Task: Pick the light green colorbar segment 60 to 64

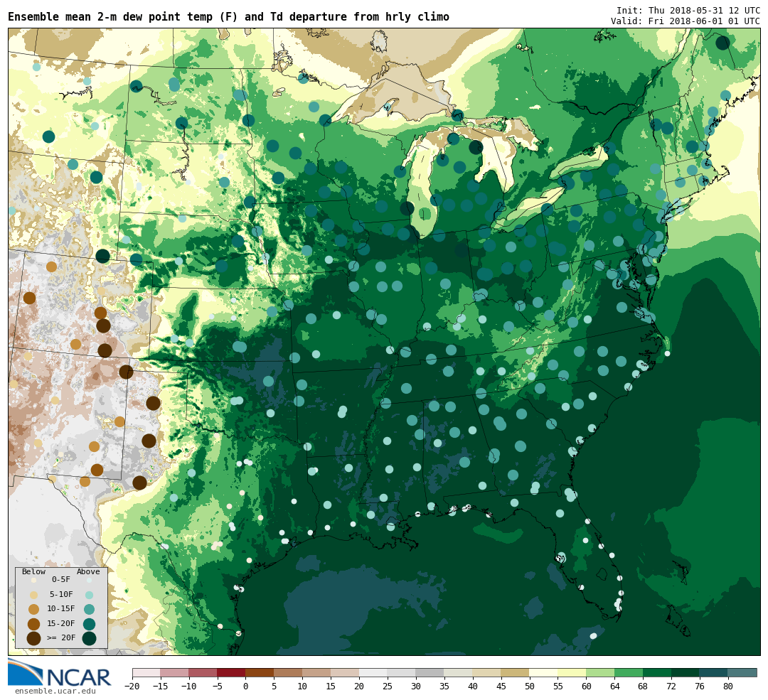Action: [x=601, y=672]
